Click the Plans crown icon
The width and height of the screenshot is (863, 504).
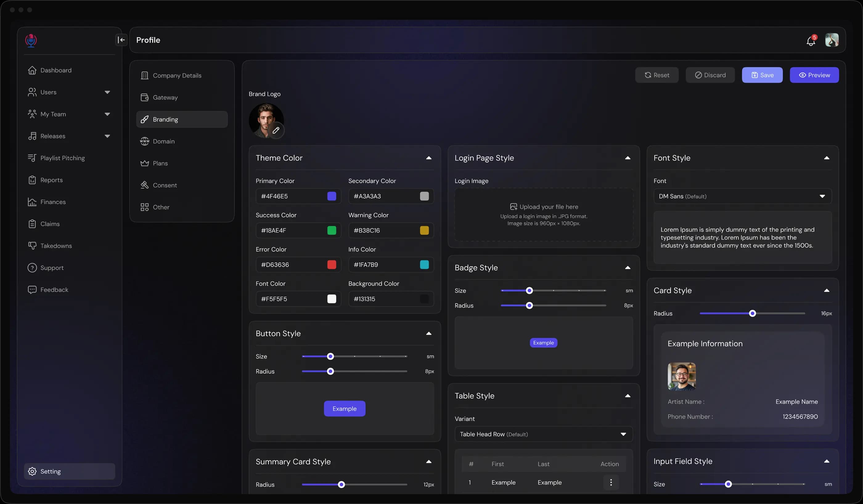(145, 163)
